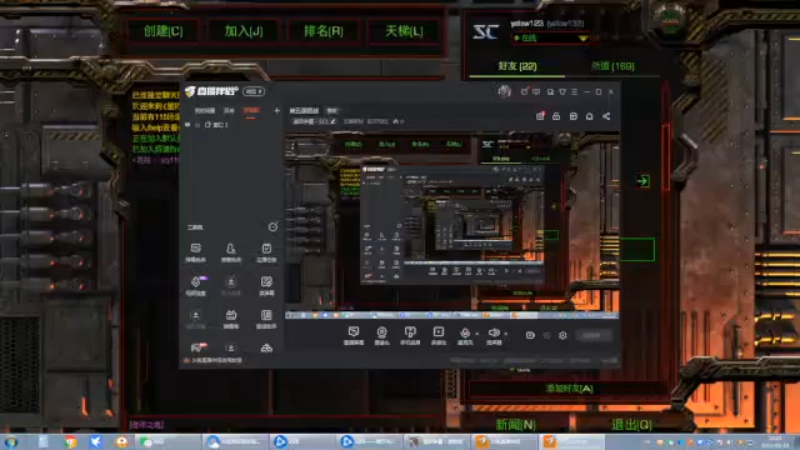Expand the microphone options arrow
The width and height of the screenshot is (800, 450).
(477, 334)
